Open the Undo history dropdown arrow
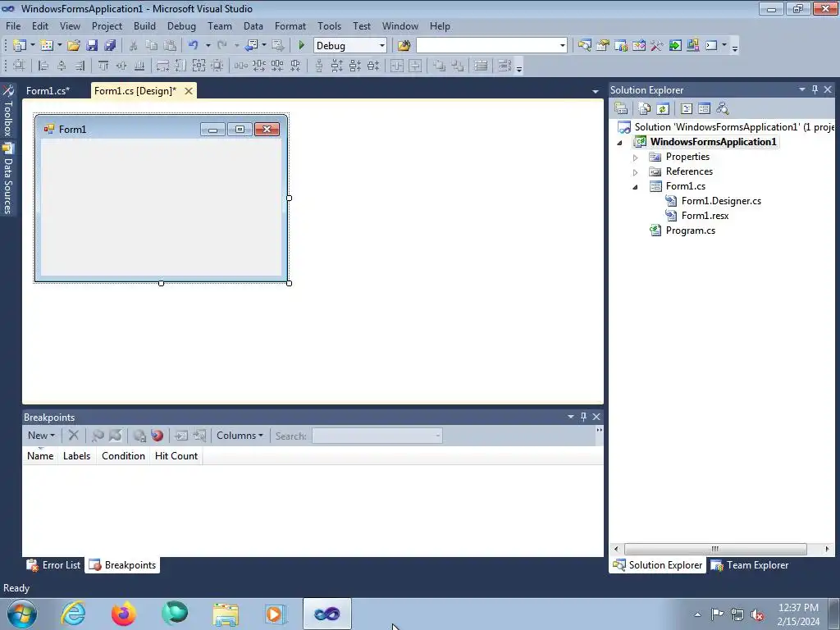 tap(208, 46)
